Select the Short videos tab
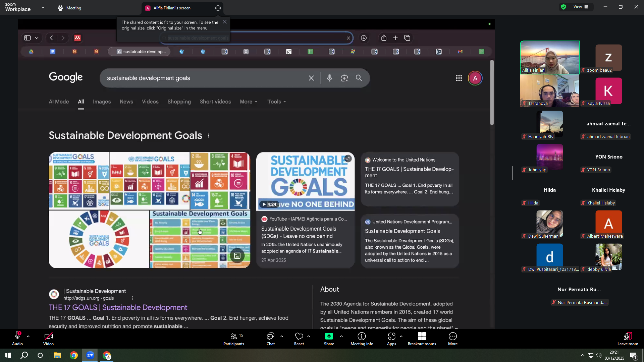The image size is (644, 362). click(215, 102)
